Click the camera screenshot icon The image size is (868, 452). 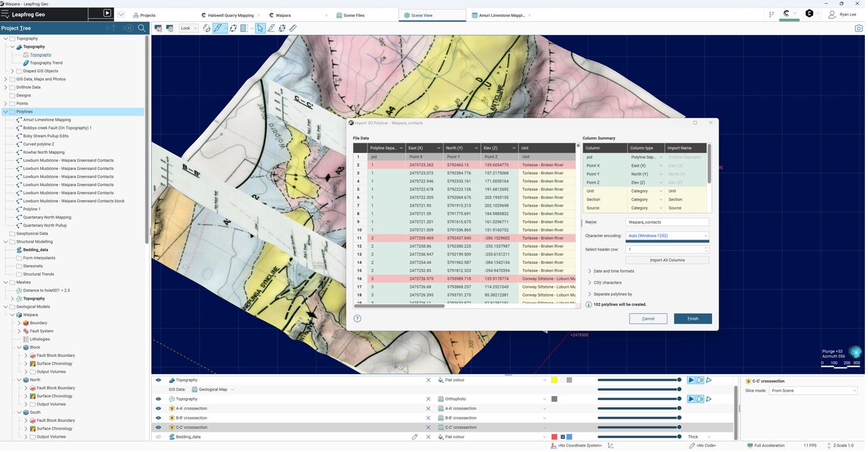pos(859,28)
